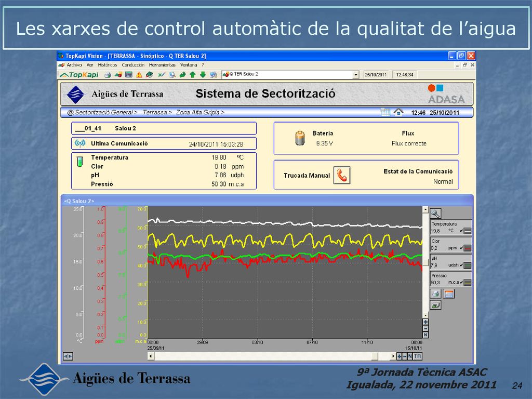The image size is (532, 399).
Task: Open the Ventana menu
Action: point(189,65)
